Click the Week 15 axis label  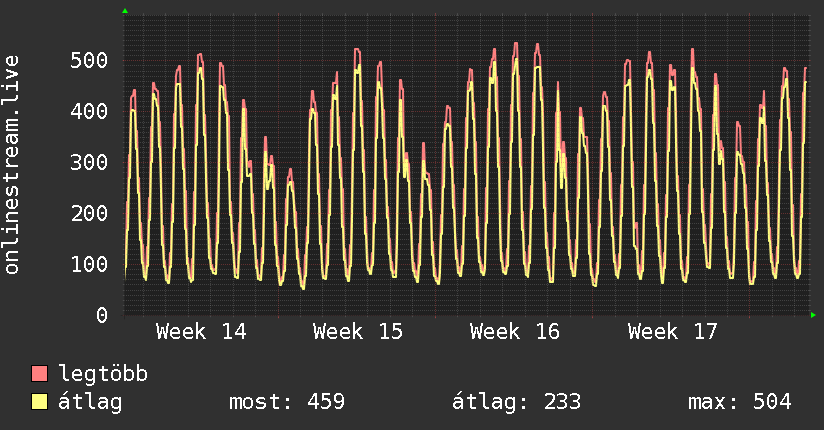tap(358, 332)
